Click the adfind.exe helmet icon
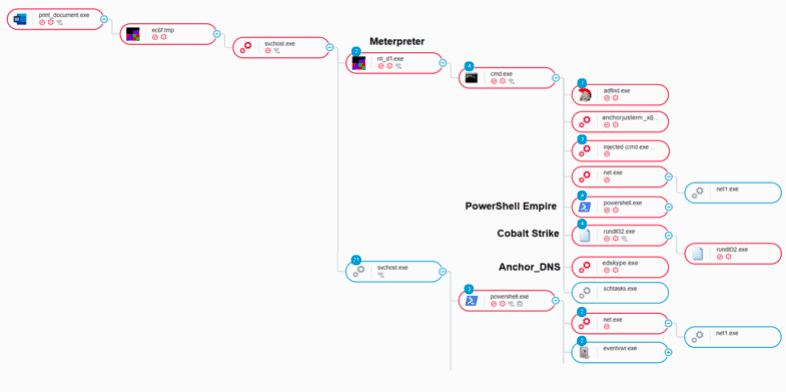The width and height of the screenshot is (786, 392). click(x=584, y=95)
